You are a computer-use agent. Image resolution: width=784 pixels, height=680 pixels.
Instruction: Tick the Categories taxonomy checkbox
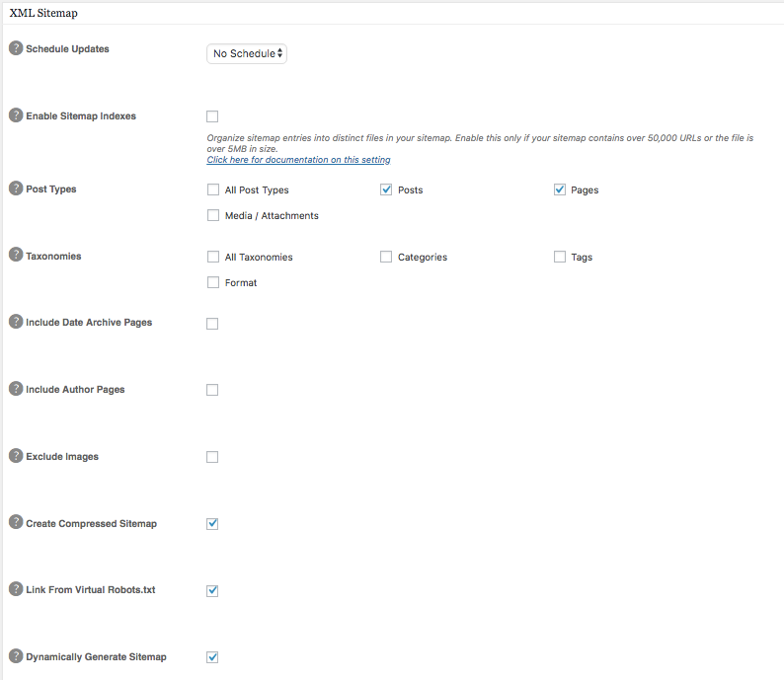386,257
